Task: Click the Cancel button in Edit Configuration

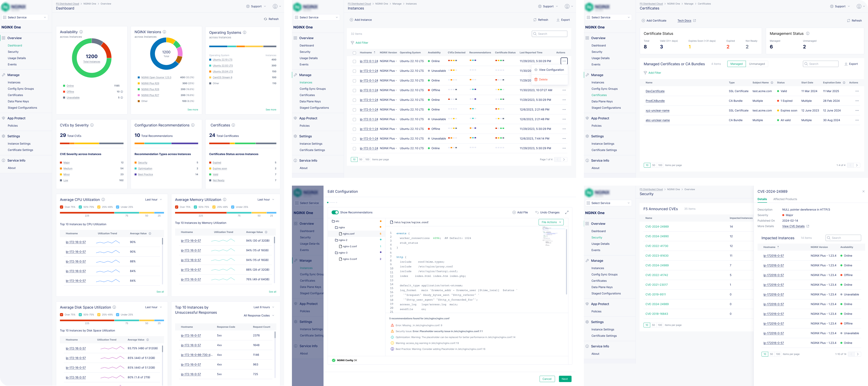Action: (547, 379)
